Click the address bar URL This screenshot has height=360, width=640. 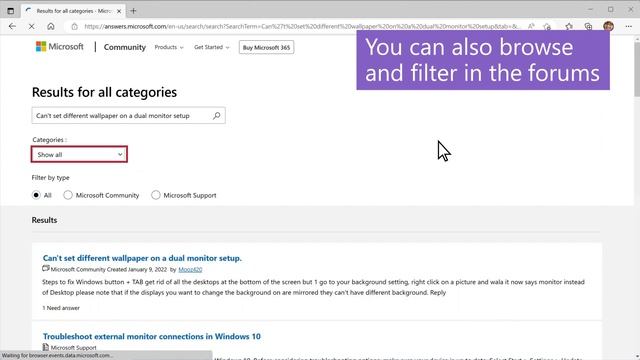(302, 27)
